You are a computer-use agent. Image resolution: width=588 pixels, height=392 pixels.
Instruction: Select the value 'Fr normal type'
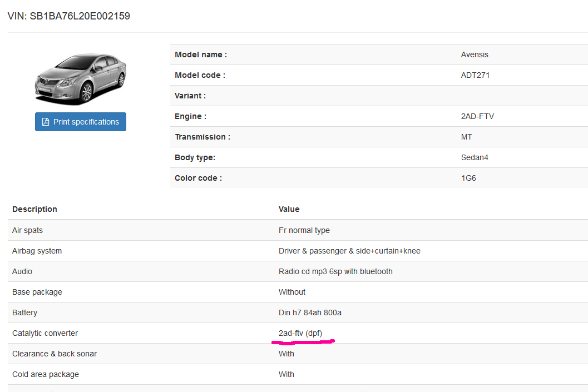coord(304,231)
